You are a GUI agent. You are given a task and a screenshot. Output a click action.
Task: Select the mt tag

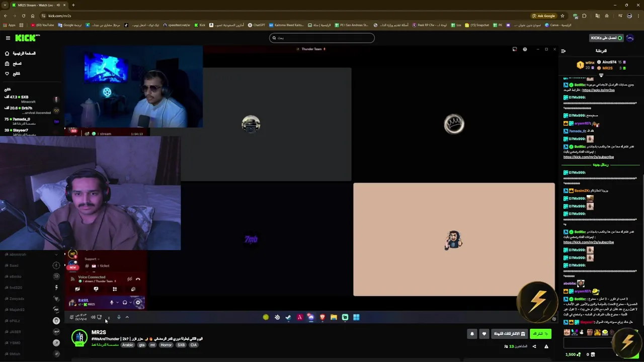click(x=152, y=345)
